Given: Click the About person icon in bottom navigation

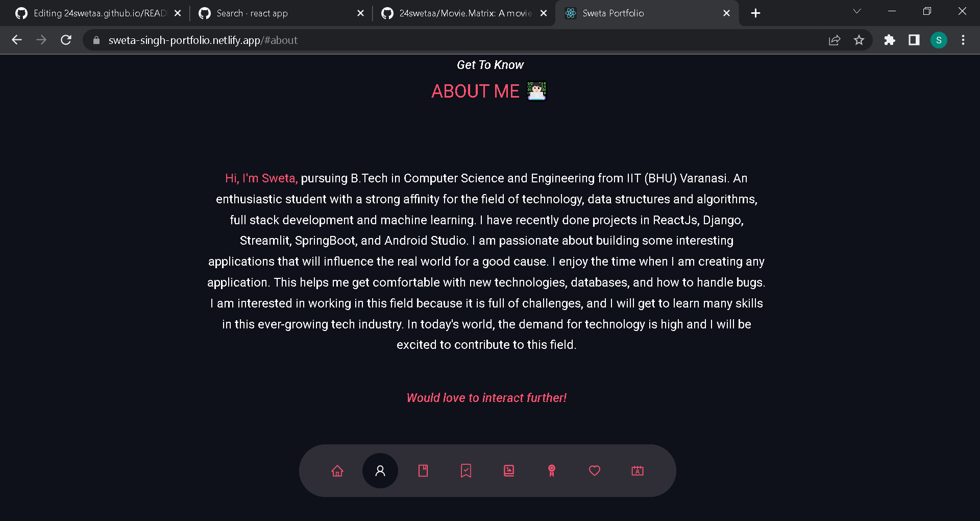Looking at the screenshot, I should coord(380,470).
